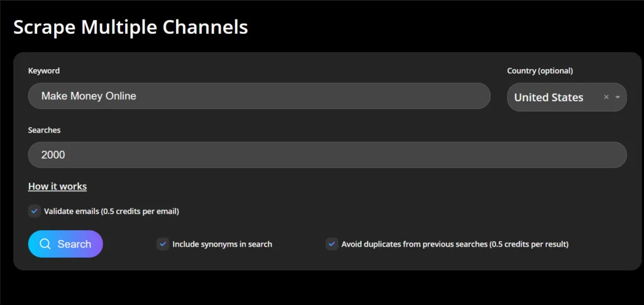This screenshot has width=644, height=305.
Task: Open the United States country selector
Action: tap(549, 97)
